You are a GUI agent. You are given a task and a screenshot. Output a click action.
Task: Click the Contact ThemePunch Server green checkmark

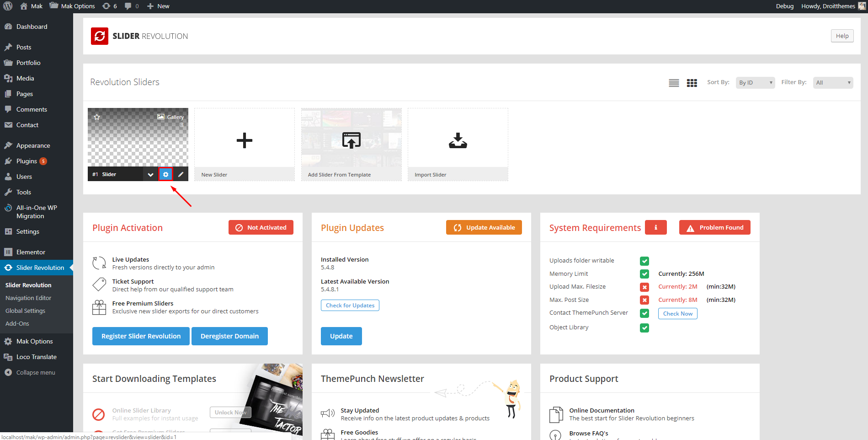click(x=644, y=313)
